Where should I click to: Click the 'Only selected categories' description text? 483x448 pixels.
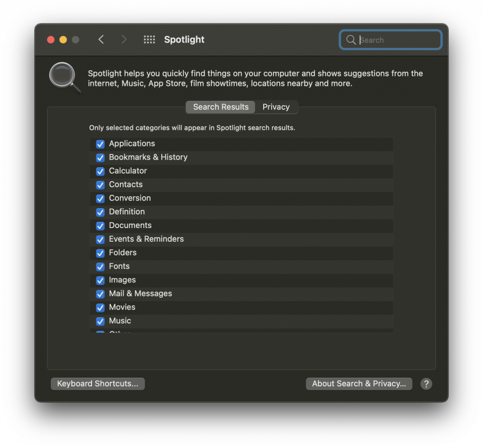point(192,127)
